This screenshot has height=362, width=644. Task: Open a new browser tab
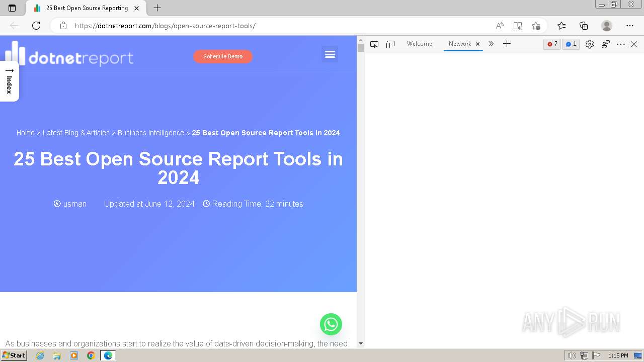(157, 8)
